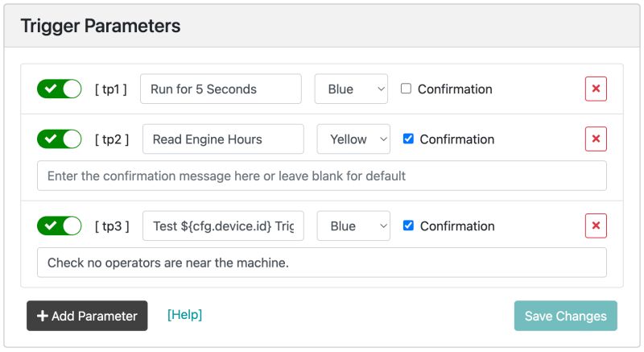Enable Confirmation checkbox for tp1
The width and height of the screenshot is (644, 352).
[406, 89]
